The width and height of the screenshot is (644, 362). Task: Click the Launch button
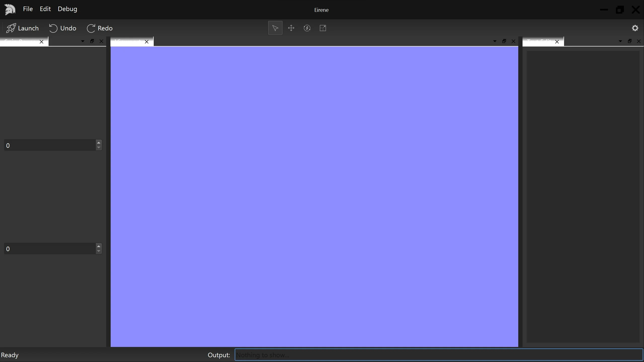point(22,28)
